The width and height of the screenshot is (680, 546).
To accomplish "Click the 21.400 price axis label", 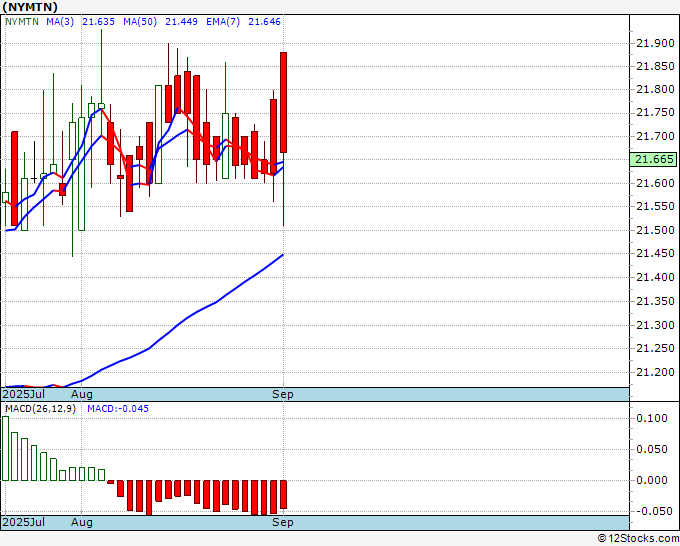I will (655, 277).
